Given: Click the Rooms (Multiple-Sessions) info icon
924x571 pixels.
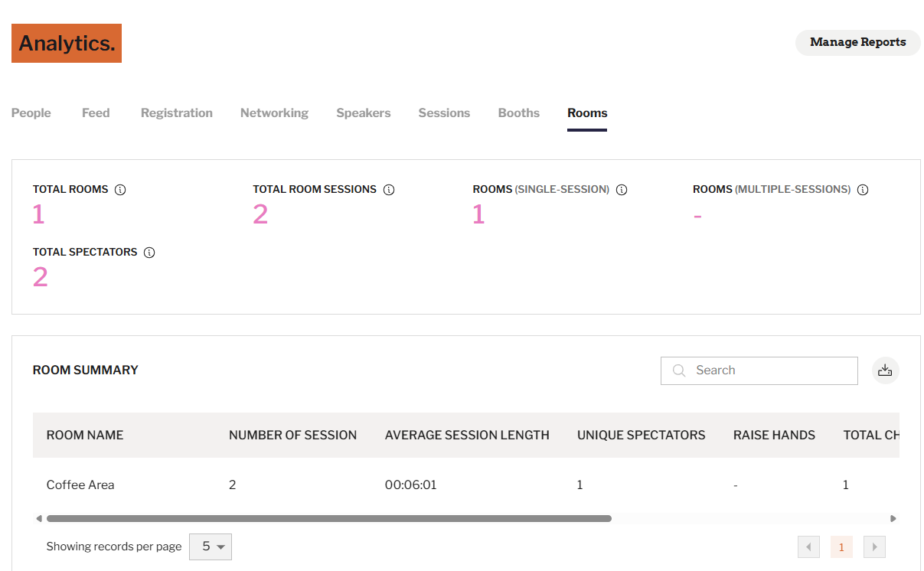Looking at the screenshot, I should click(x=863, y=190).
